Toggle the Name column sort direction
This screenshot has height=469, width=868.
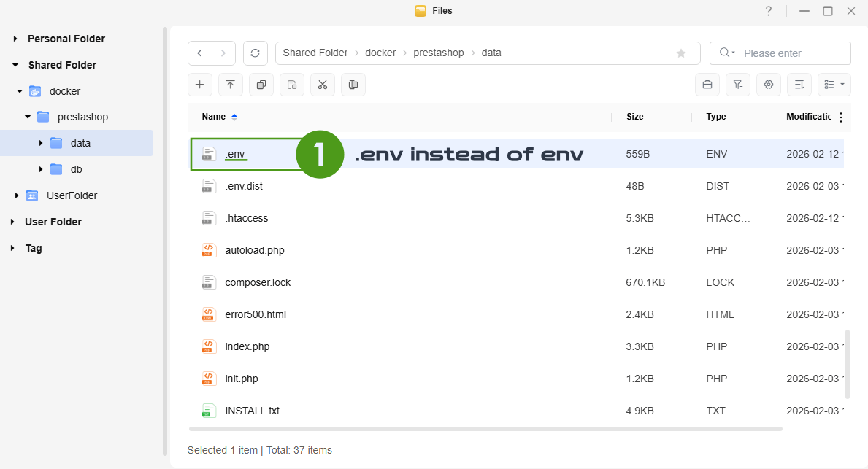[x=217, y=116]
